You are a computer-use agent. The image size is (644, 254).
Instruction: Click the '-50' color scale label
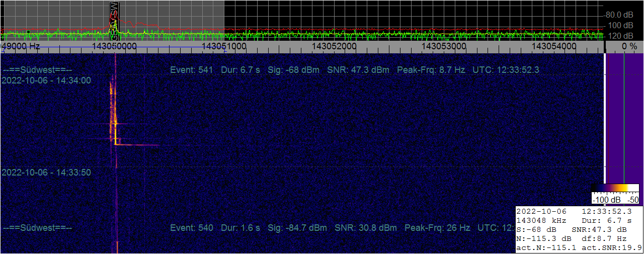(x=633, y=200)
